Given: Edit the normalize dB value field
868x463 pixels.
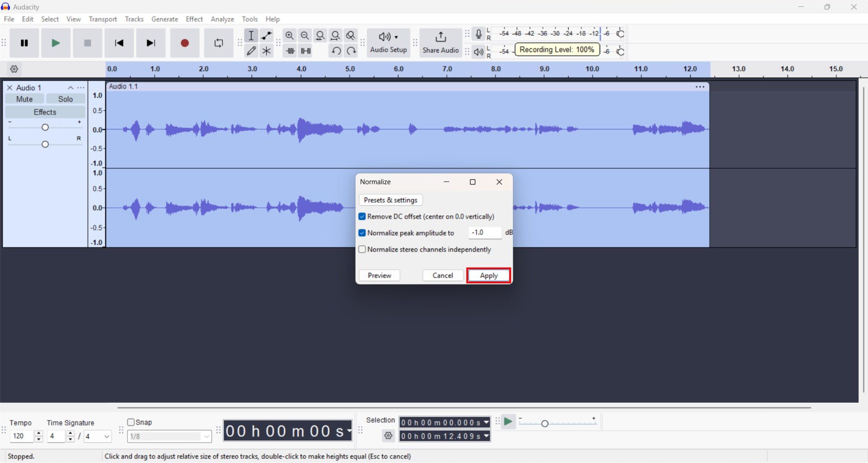Looking at the screenshot, I should pos(485,232).
